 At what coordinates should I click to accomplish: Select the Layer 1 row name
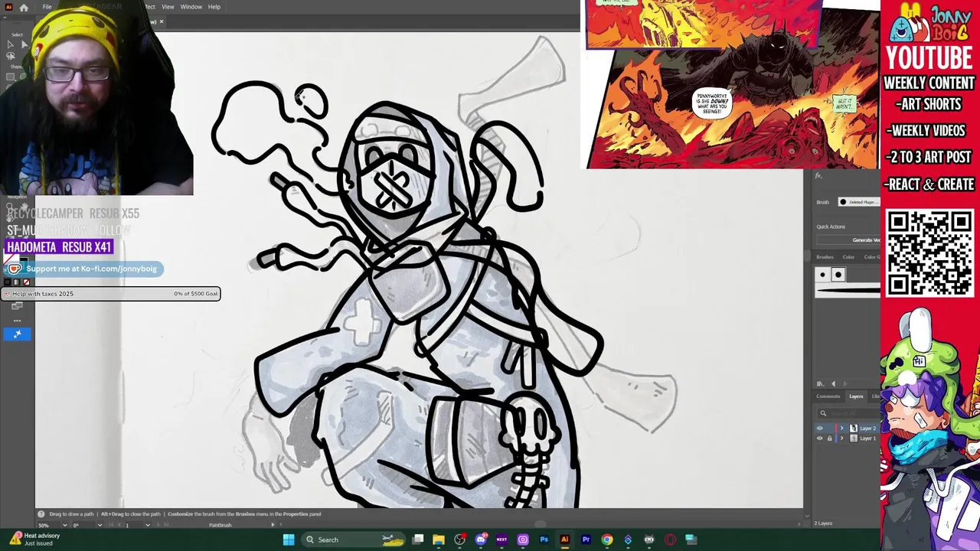868,439
